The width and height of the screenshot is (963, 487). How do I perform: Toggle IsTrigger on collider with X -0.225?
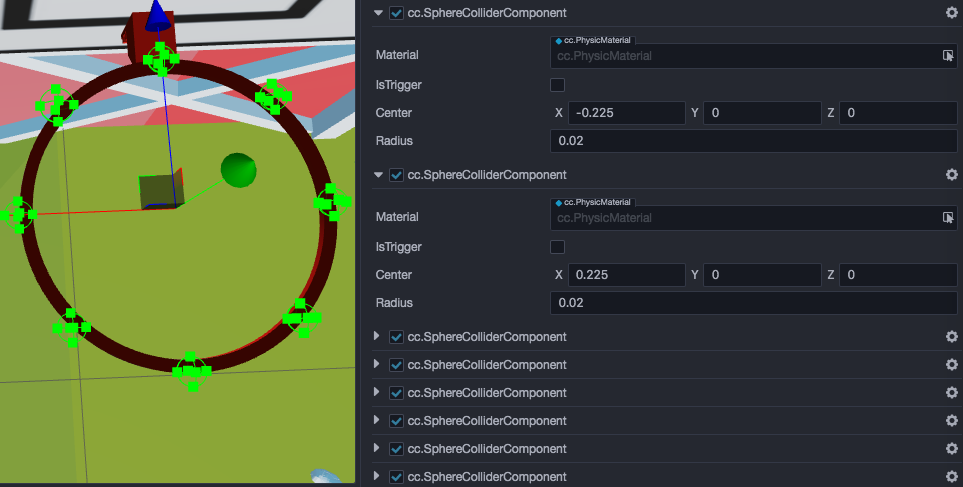(x=557, y=85)
